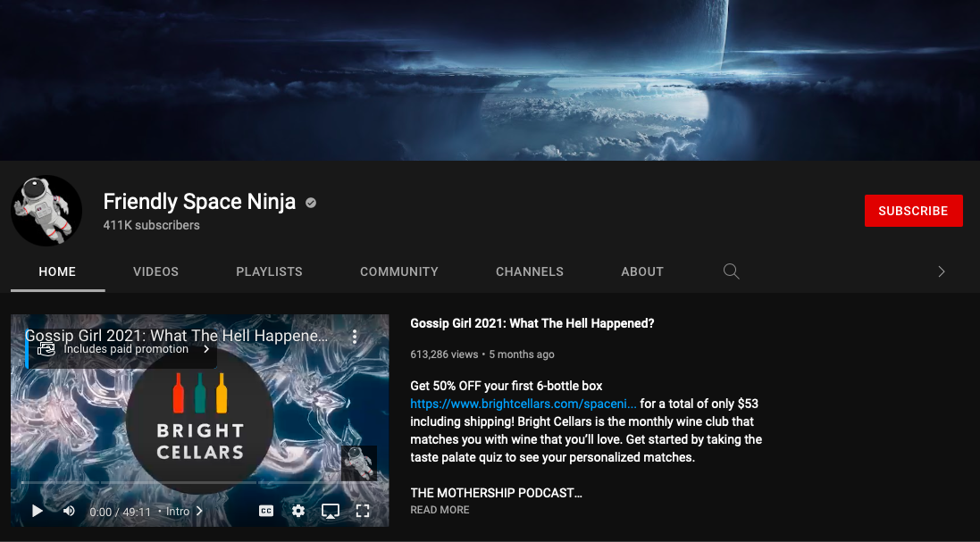This screenshot has width=980, height=542.
Task: Click the 411K subscribers text
Action: pyautogui.click(x=151, y=225)
